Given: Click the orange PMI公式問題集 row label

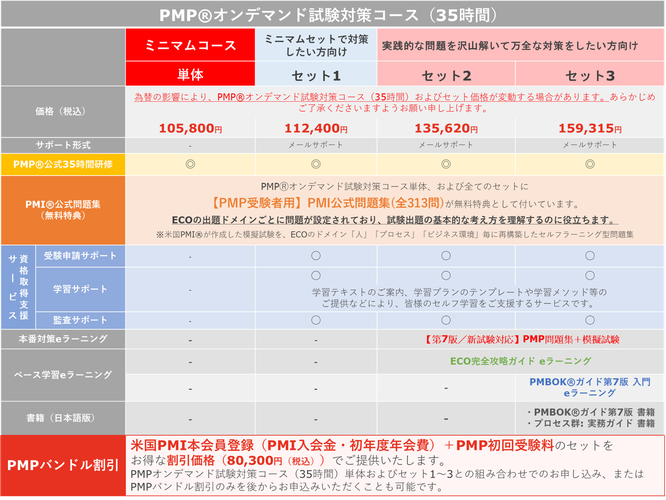Looking at the screenshot, I should (63, 210).
